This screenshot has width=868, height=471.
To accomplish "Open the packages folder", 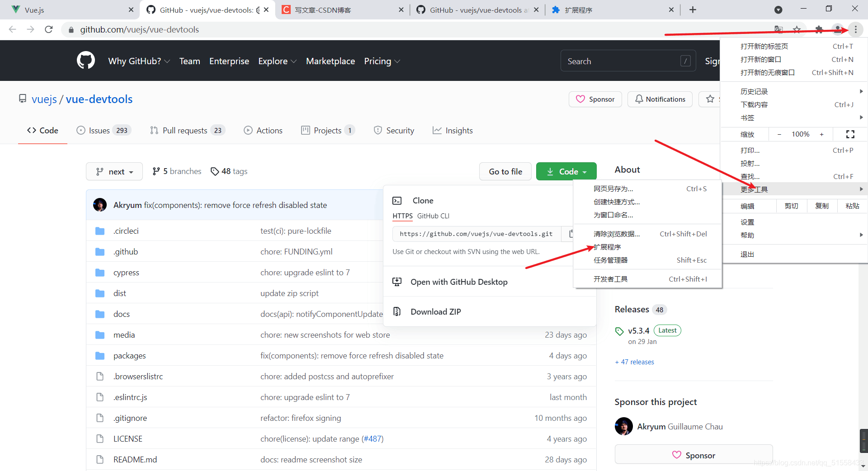I will click(x=129, y=356).
